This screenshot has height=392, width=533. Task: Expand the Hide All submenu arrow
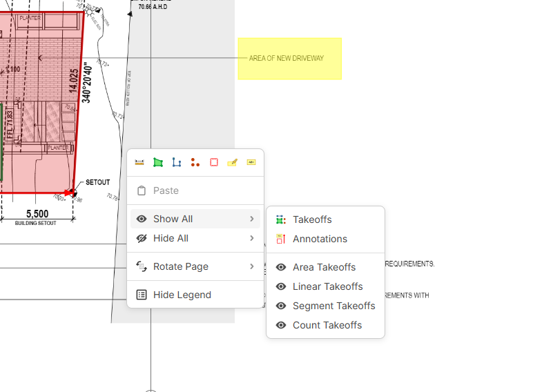251,238
